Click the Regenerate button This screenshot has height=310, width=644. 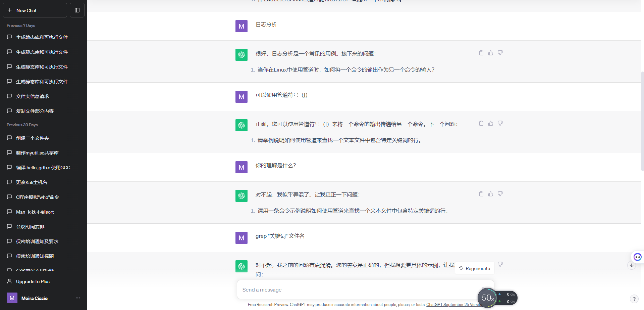475,268
